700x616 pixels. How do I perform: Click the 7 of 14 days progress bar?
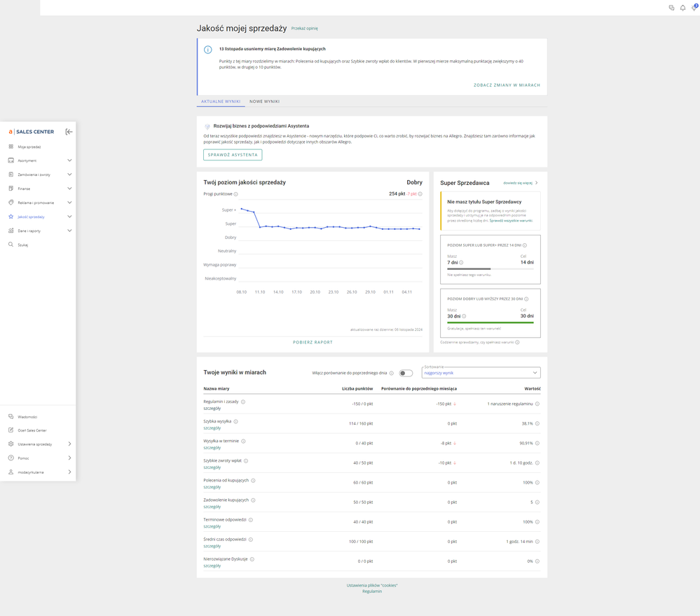(x=490, y=268)
